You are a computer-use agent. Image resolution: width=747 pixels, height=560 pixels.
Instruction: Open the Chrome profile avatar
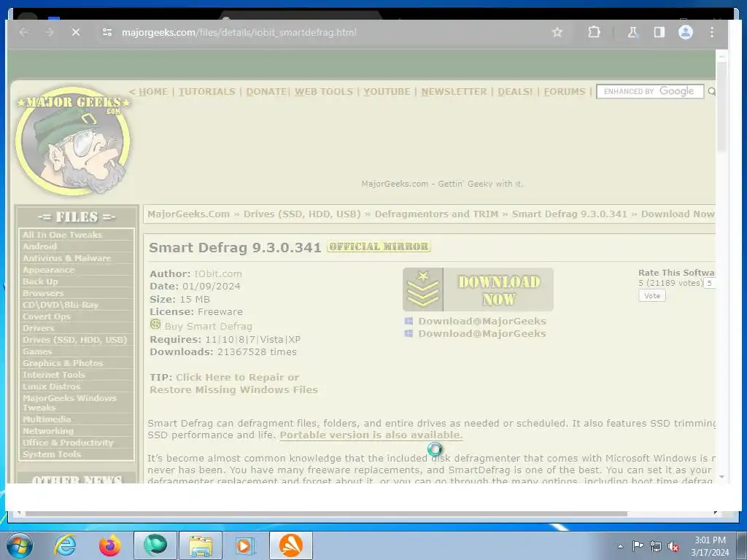pos(686,32)
